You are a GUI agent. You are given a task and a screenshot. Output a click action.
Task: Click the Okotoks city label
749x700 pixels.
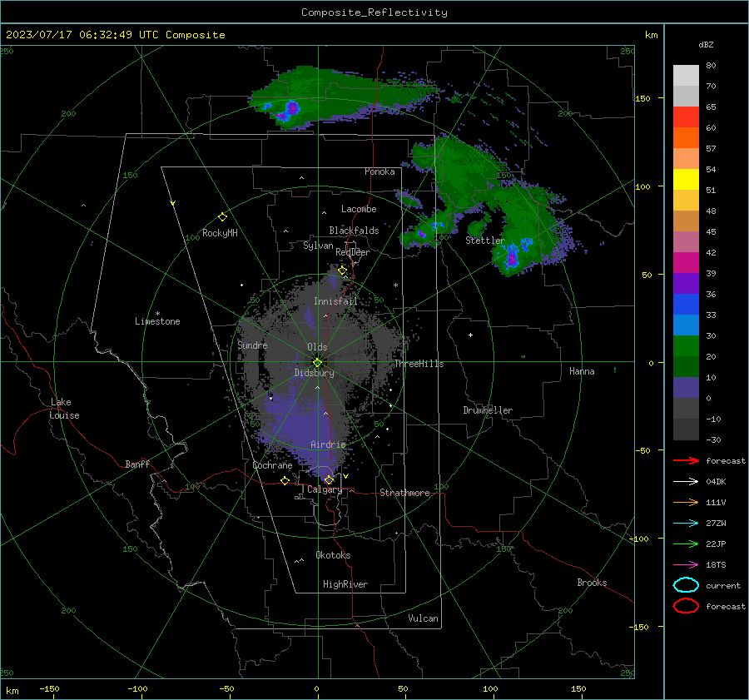click(x=333, y=555)
